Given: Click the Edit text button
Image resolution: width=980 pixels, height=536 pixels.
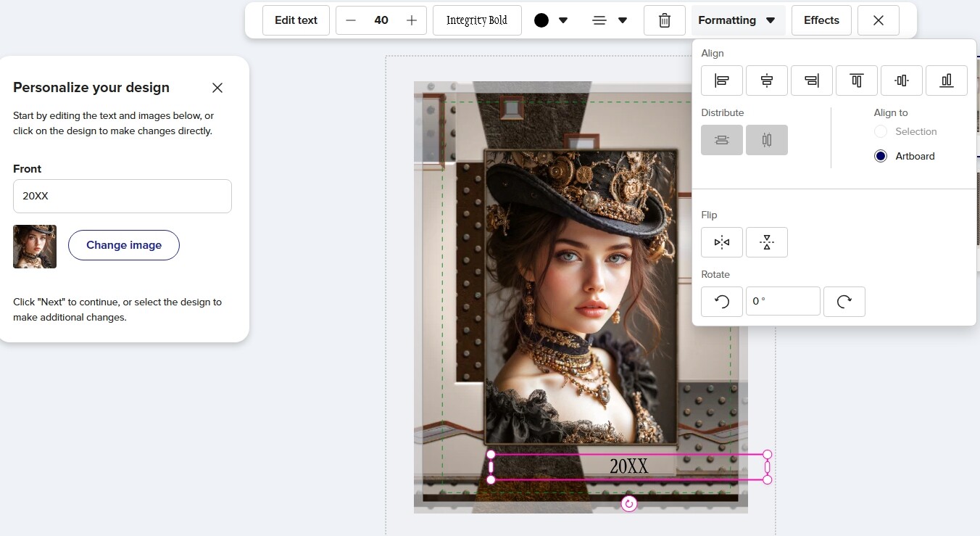Looking at the screenshot, I should 296,20.
